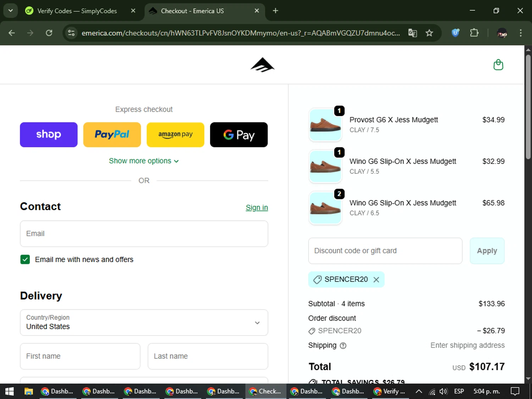Open the tab search dropdown arrow
This screenshot has height=399, width=532.
pos(11,11)
